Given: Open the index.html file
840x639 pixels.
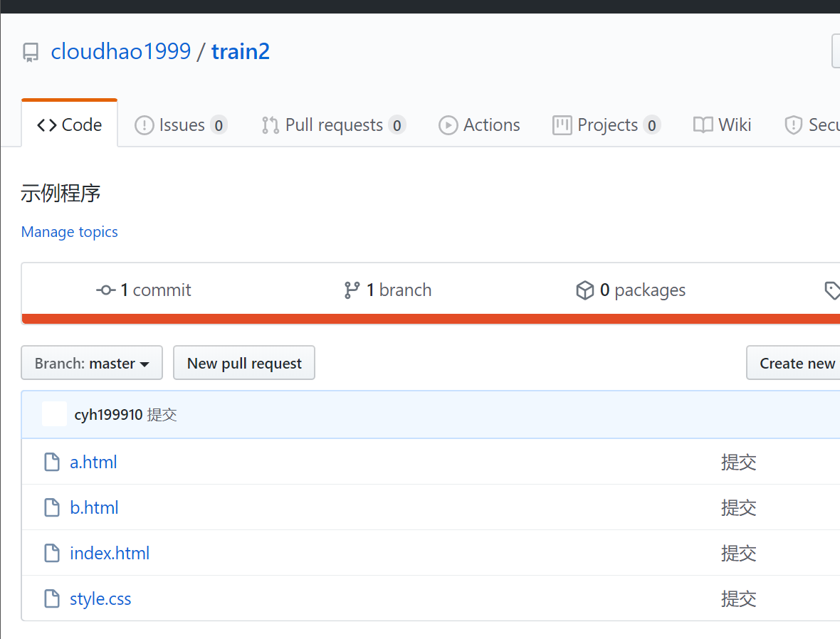Looking at the screenshot, I should [x=110, y=553].
